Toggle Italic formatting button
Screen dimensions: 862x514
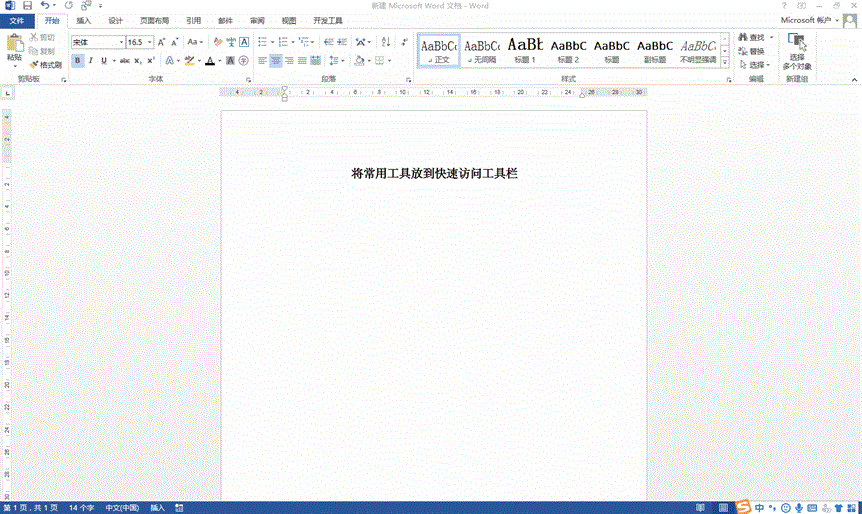coord(90,61)
